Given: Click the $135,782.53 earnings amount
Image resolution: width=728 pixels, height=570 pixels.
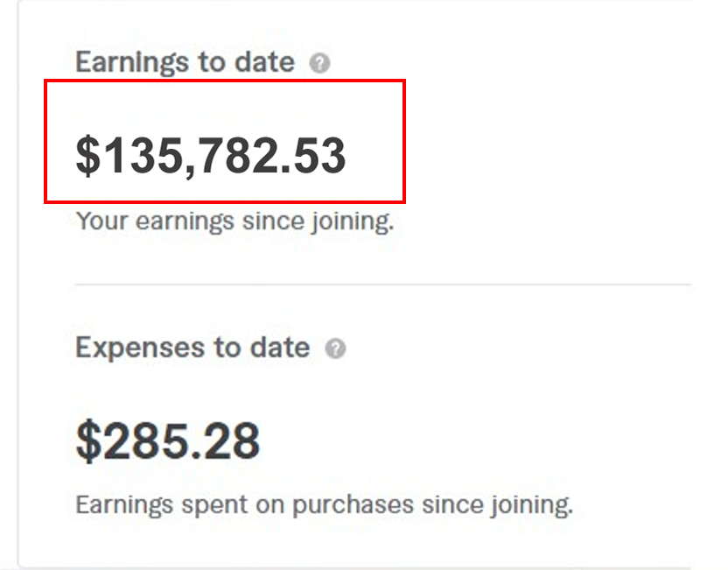Looking at the screenshot, I should click(x=211, y=157).
